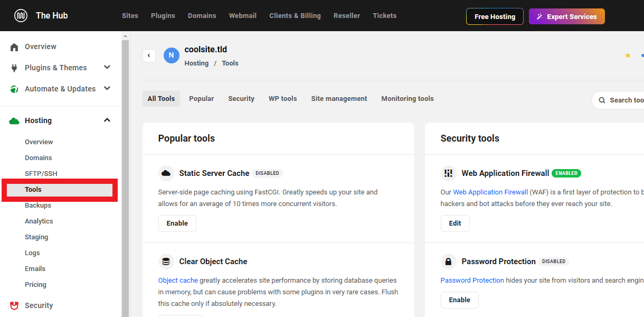Click Hosting in the breadcrumb
This screenshot has height=317, width=644.
coord(196,63)
